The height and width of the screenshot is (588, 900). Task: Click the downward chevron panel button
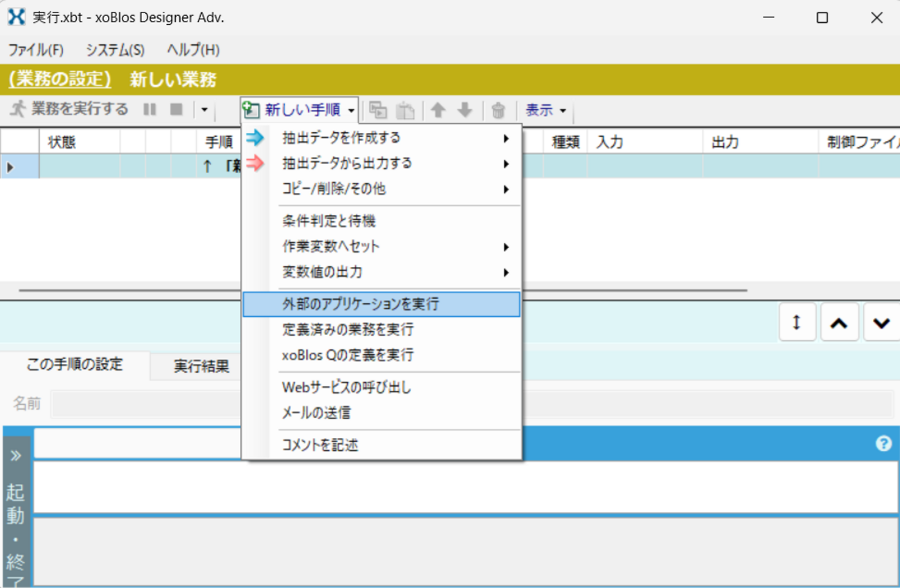(x=881, y=322)
